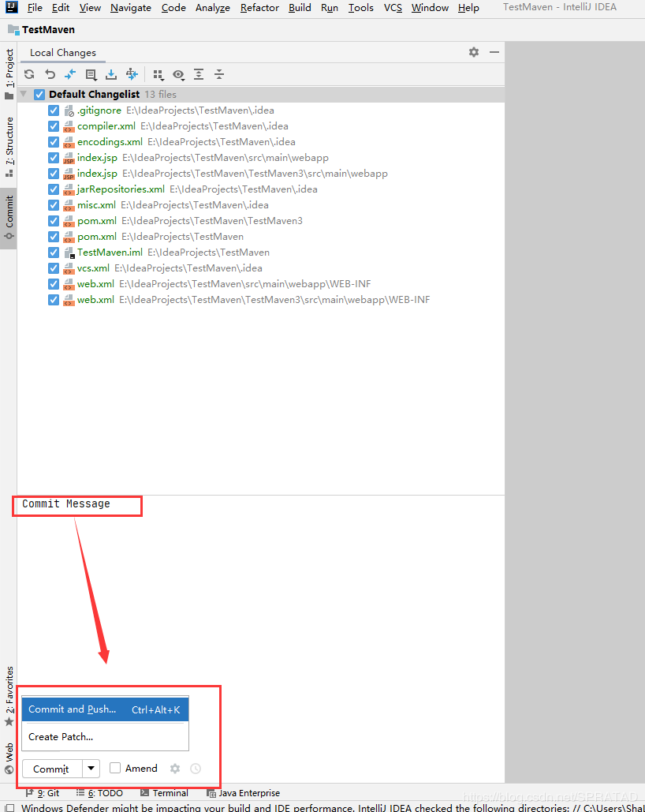Click the Rollback icon in toolbar
Screen dimensions: 645x812
[50, 74]
